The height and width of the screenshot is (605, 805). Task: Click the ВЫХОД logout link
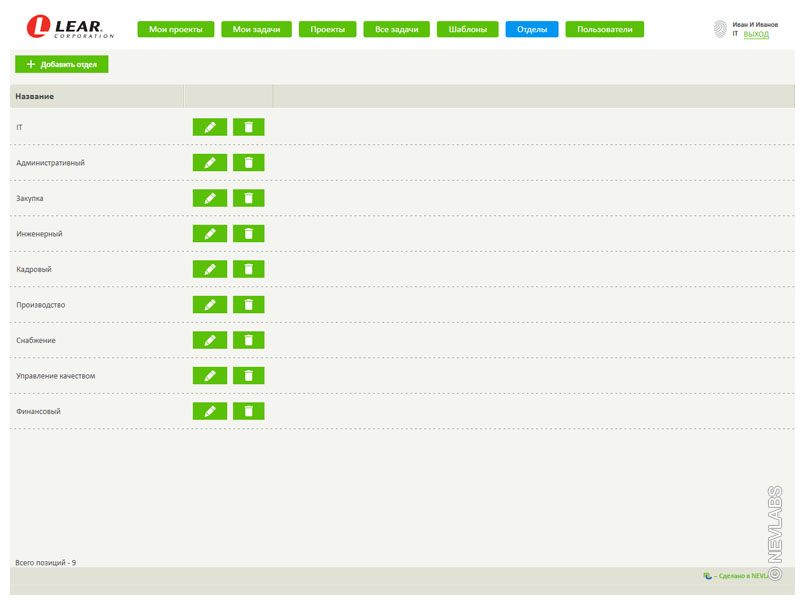(756, 34)
